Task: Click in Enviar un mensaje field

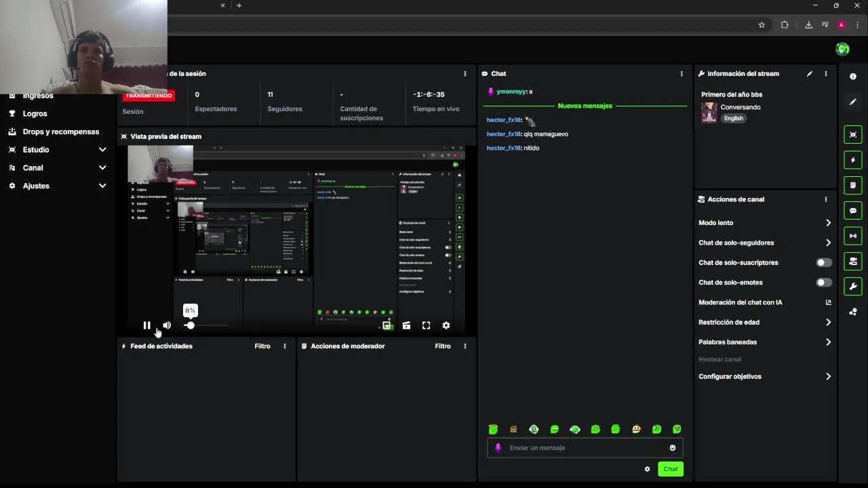Action: point(585,447)
